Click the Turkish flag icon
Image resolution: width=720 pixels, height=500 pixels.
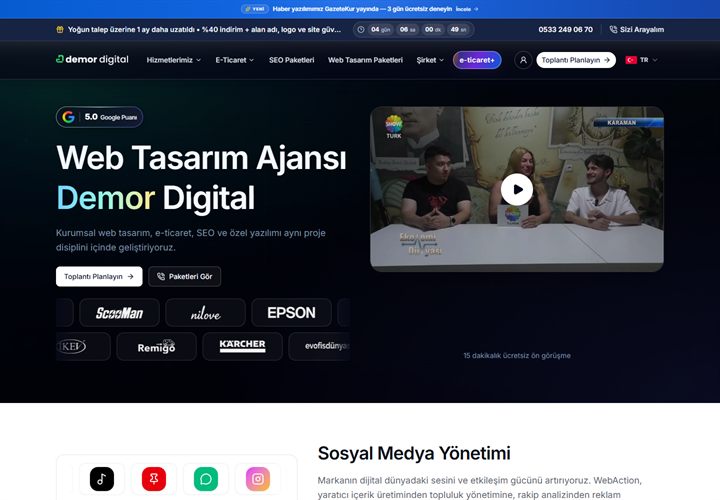point(631,60)
